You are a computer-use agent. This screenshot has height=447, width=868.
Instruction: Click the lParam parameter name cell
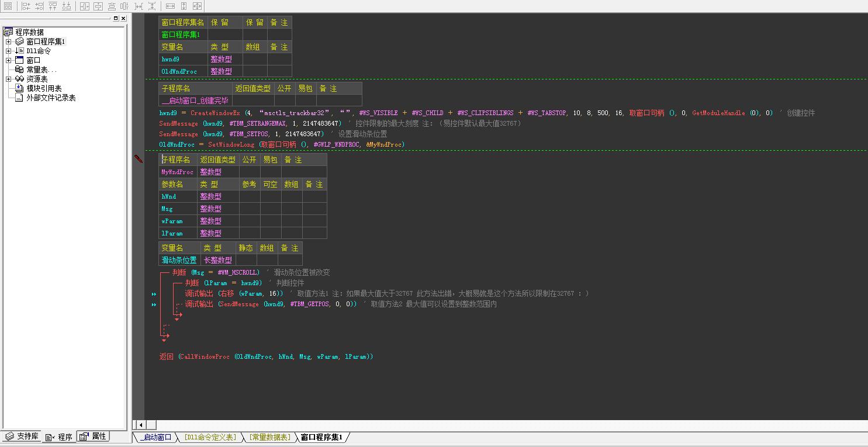pyautogui.click(x=178, y=233)
